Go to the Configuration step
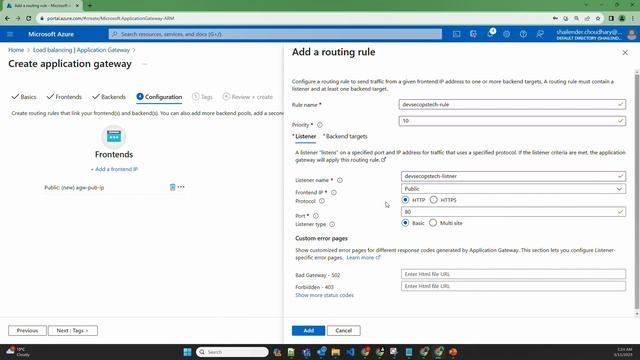The width and height of the screenshot is (640, 360). [x=159, y=97]
